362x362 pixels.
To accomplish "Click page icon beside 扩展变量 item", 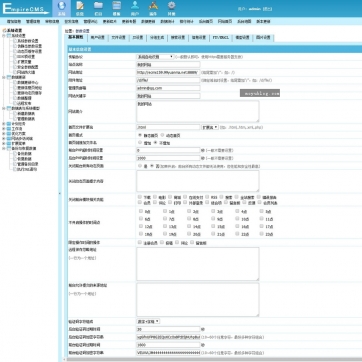I will point(15,62).
